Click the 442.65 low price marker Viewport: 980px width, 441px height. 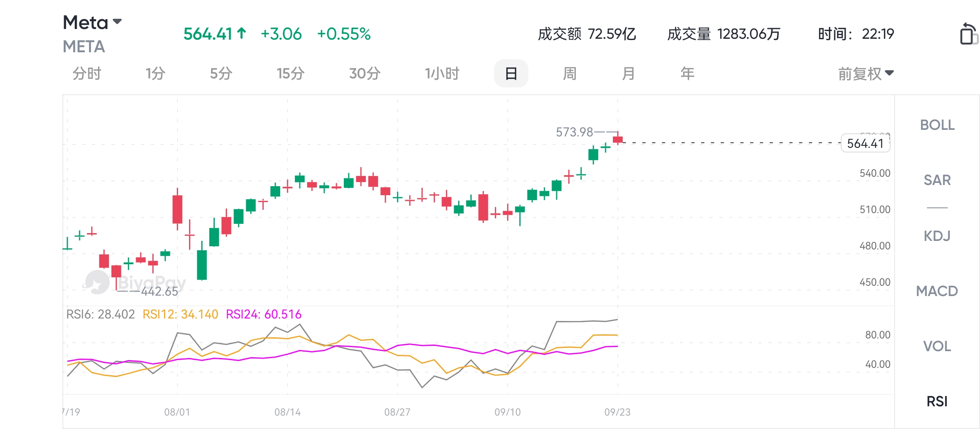160,291
